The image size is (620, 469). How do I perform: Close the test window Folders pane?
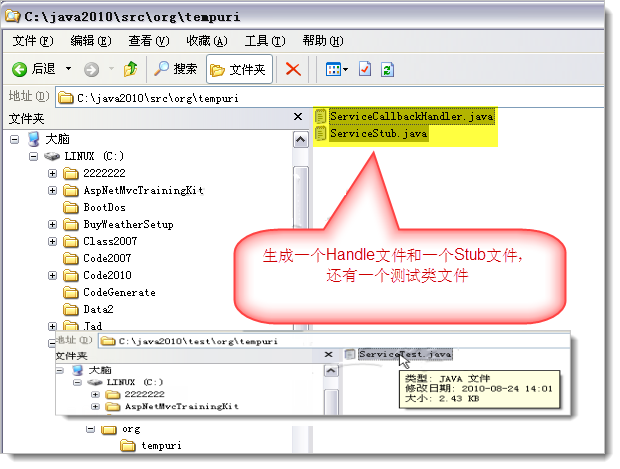click(x=328, y=354)
